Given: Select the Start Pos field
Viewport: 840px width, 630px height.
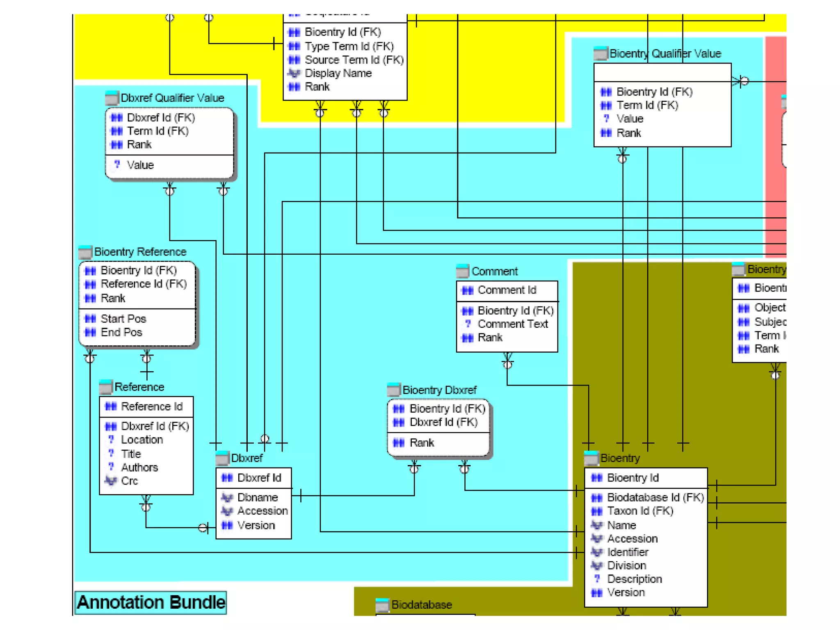Looking at the screenshot, I should point(123,319).
